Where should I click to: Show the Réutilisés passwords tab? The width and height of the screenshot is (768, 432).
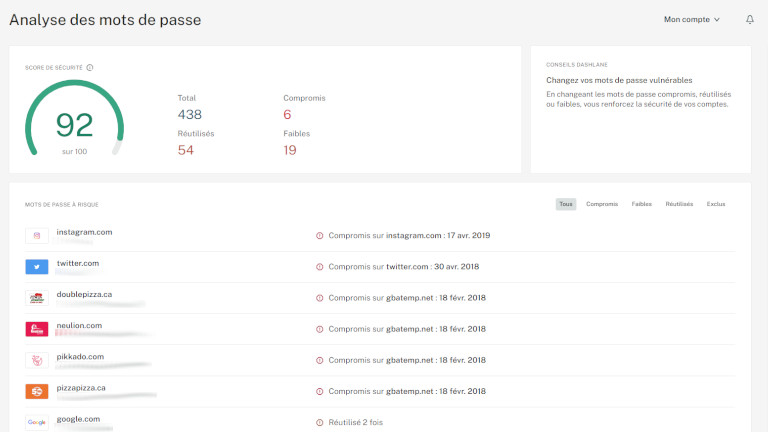679,204
